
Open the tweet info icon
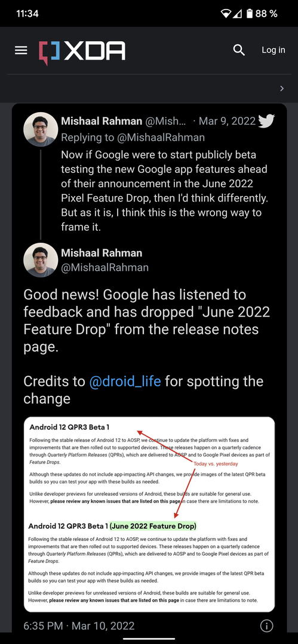tap(267, 626)
